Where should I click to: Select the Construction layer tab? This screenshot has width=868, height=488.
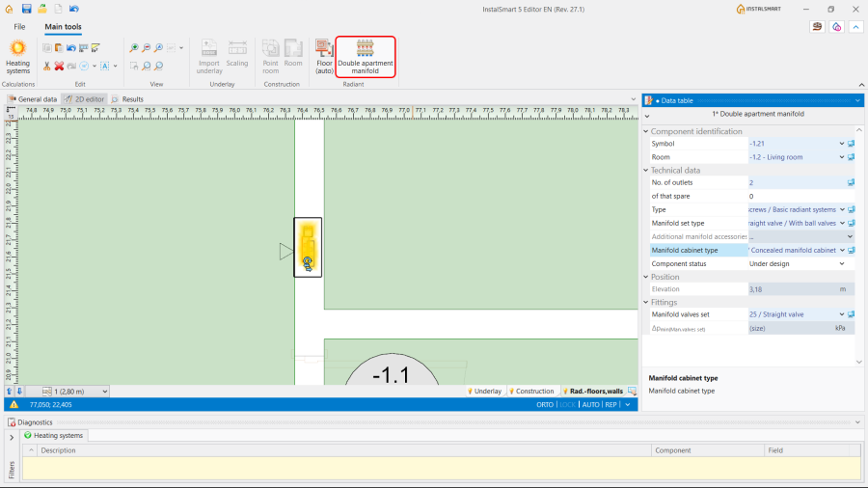coord(530,392)
